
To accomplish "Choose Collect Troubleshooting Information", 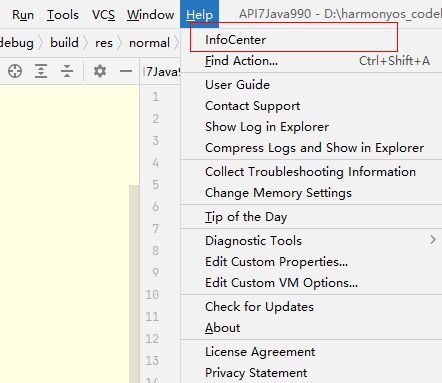I will [x=311, y=172].
